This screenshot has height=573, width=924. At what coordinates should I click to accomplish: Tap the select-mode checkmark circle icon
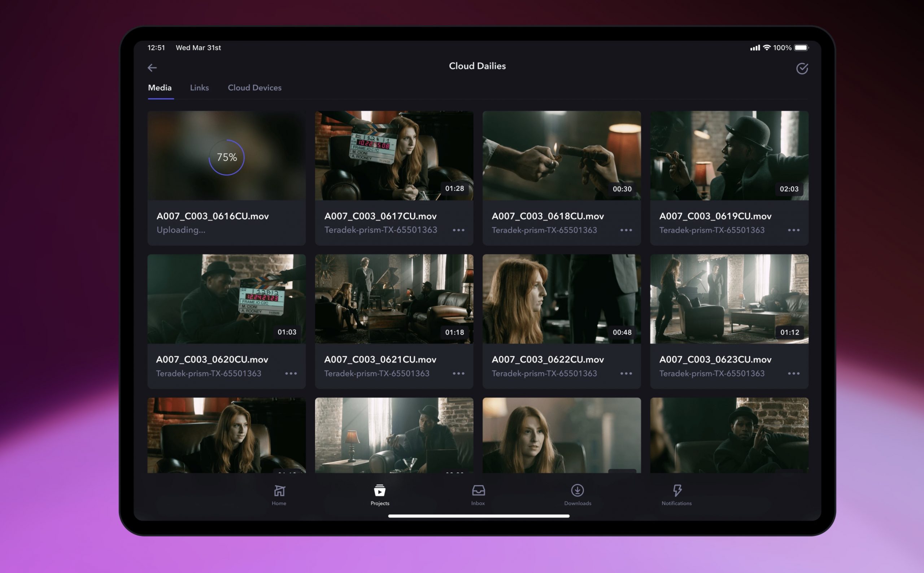(802, 69)
